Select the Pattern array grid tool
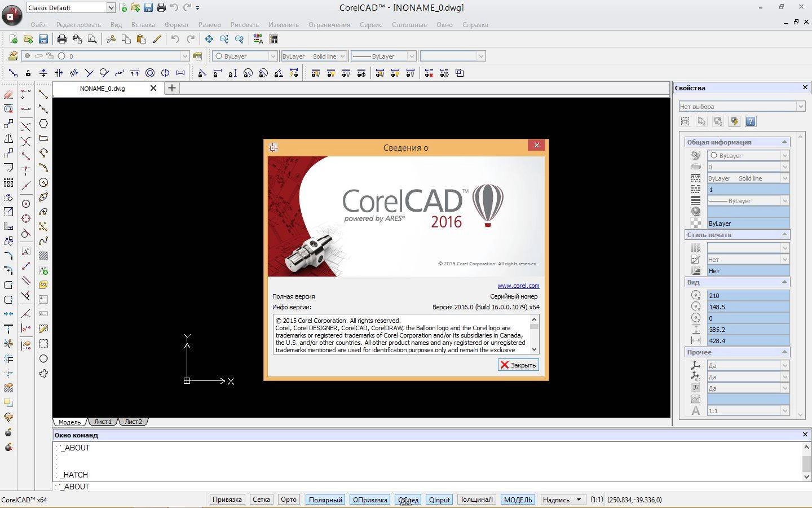The height and width of the screenshot is (508, 812). 8,182
